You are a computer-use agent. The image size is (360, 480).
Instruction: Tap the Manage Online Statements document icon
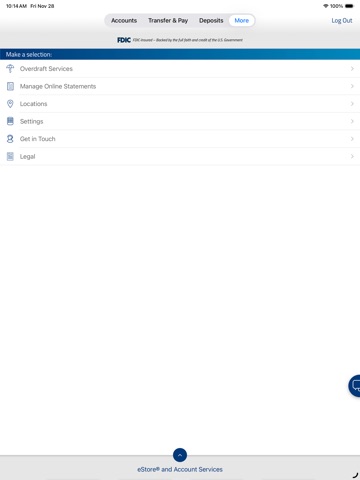10,86
